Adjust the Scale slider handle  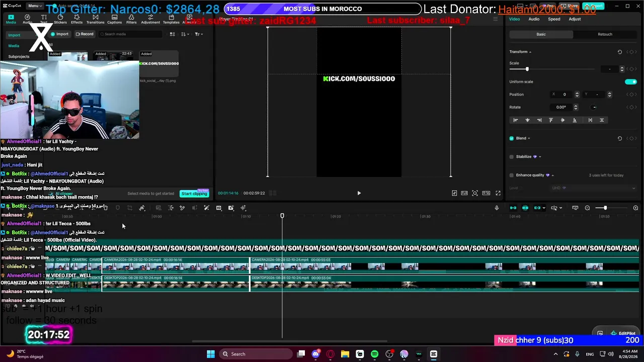click(x=527, y=69)
